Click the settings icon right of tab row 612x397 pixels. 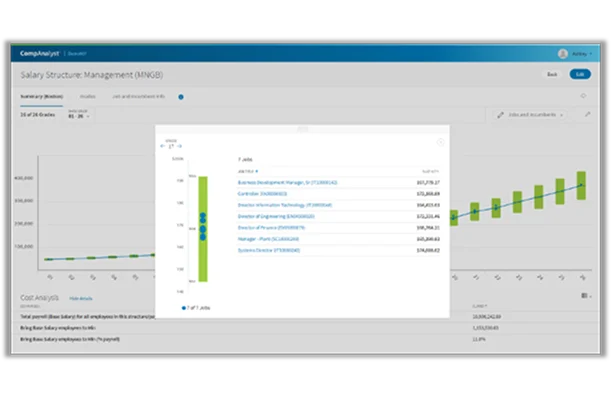583,96
